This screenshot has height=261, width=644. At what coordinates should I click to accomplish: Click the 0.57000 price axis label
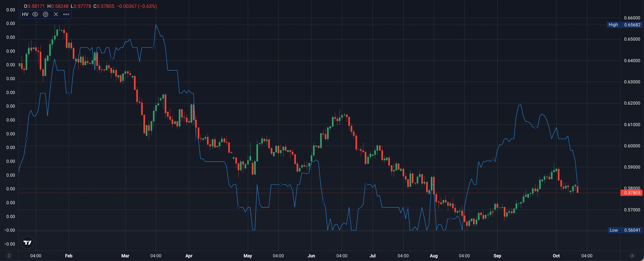click(632, 210)
